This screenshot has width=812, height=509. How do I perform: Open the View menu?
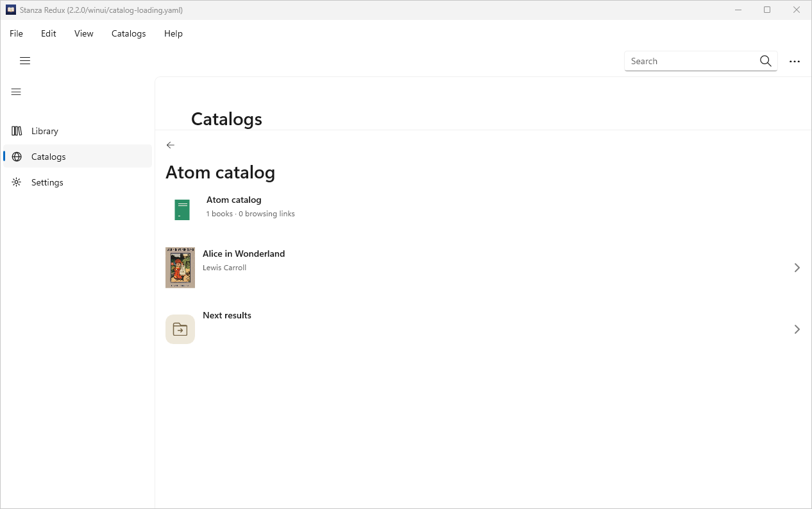click(x=84, y=33)
